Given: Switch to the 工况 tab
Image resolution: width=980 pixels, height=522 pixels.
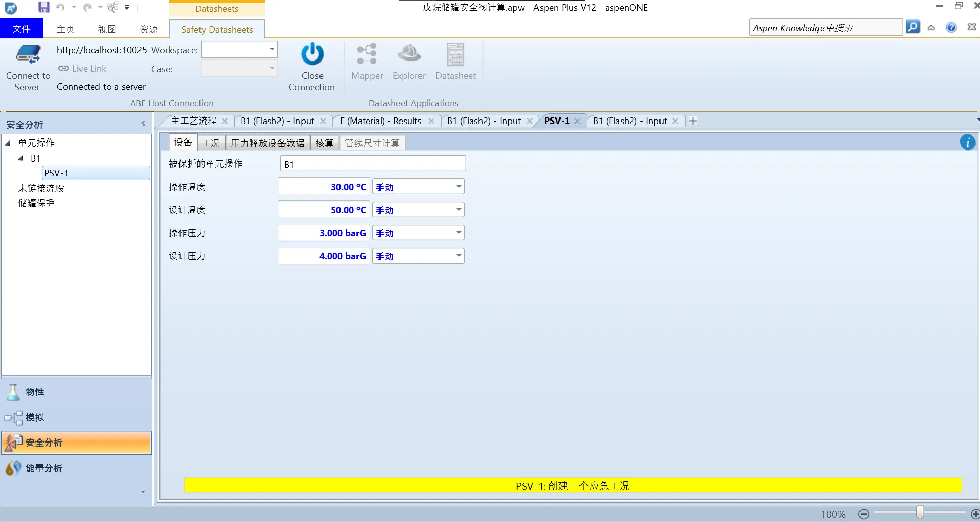Looking at the screenshot, I should (210, 143).
